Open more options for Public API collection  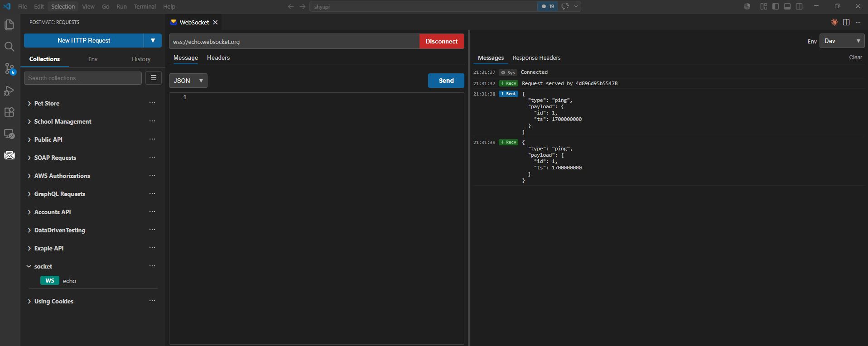[152, 139]
